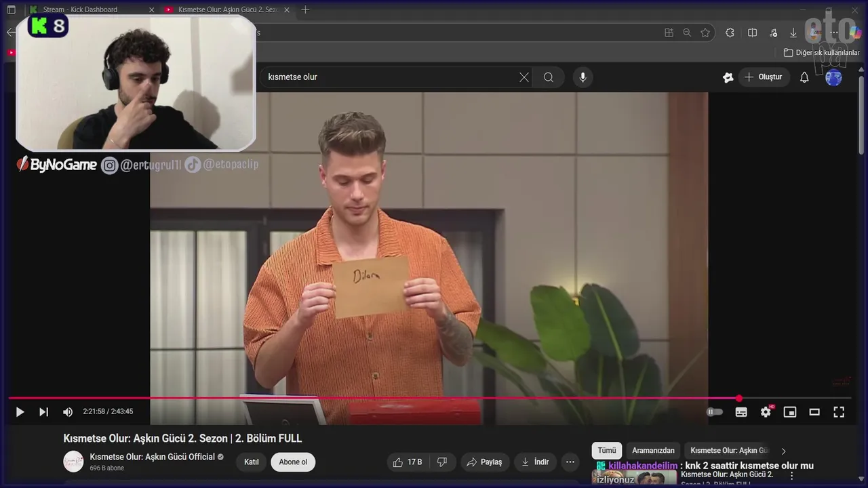Open the Oluştur create button
868x488 pixels.
[x=764, y=77]
